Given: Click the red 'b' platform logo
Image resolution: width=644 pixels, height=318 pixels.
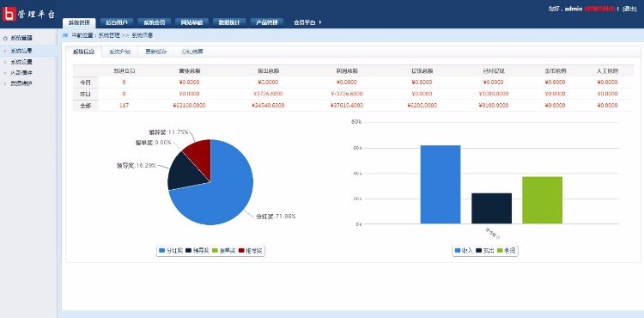Looking at the screenshot, I should coord(9,14).
